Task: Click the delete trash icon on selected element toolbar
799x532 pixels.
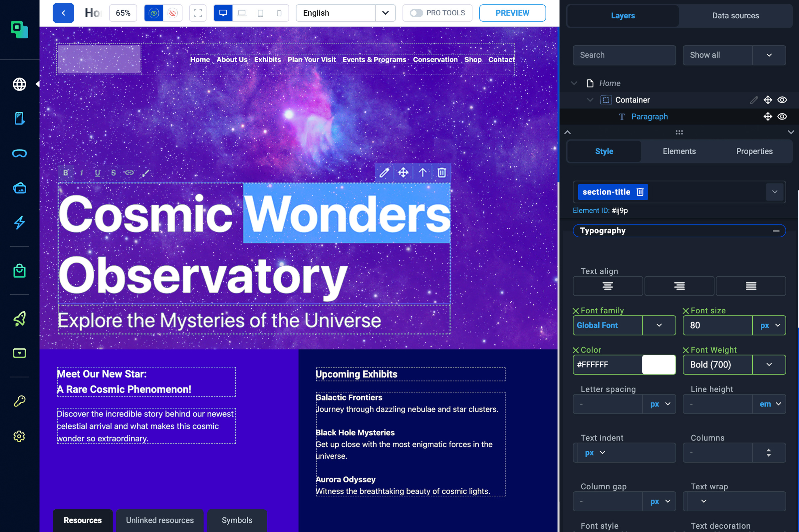Action: coord(441,173)
